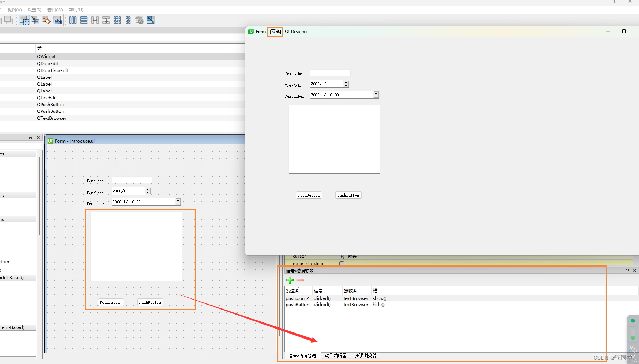Add a new signal/slot connection (green plus)
Image resolution: width=639 pixels, height=364 pixels.
[x=290, y=280]
